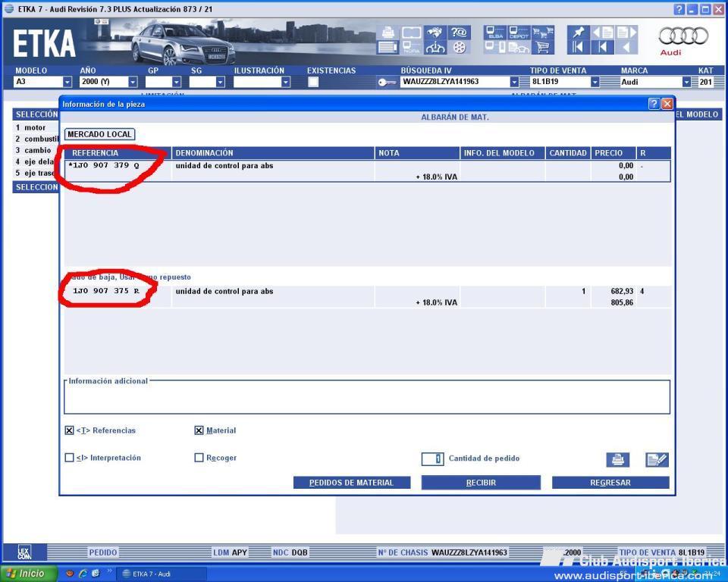Viewport: 728px width, 582px height.
Task: Open the Año dropdown
Action: (133, 82)
